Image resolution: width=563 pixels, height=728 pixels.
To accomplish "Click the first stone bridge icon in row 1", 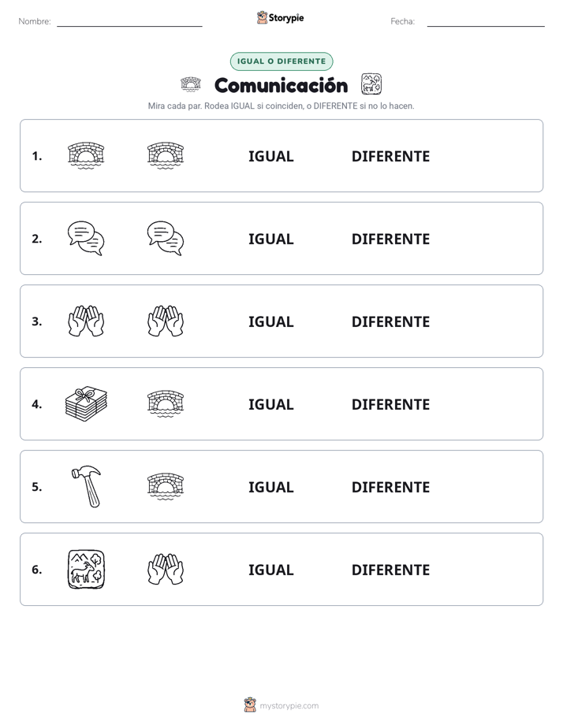I will (86, 155).
